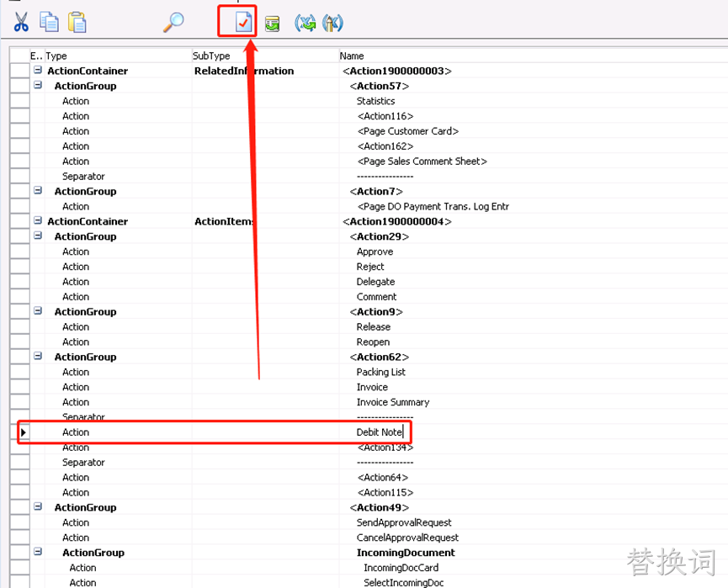The height and width of the screenshot is (588, 728).
Task: Collapse the Action57 ActionGroup
Action: [38, 86]
